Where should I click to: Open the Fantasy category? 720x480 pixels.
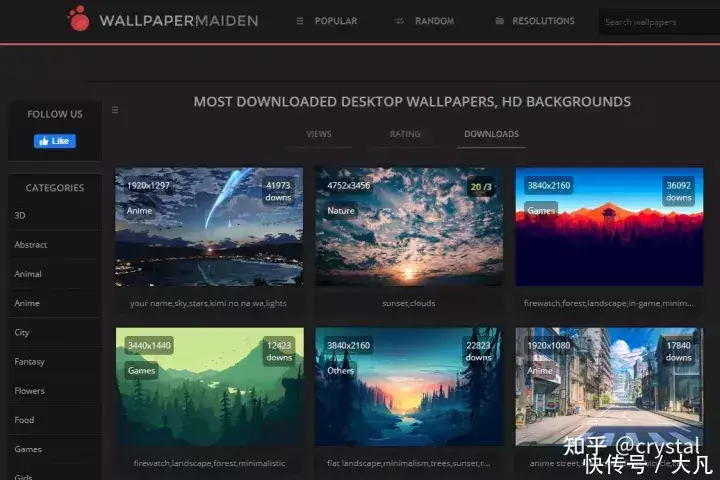[29, 362]
